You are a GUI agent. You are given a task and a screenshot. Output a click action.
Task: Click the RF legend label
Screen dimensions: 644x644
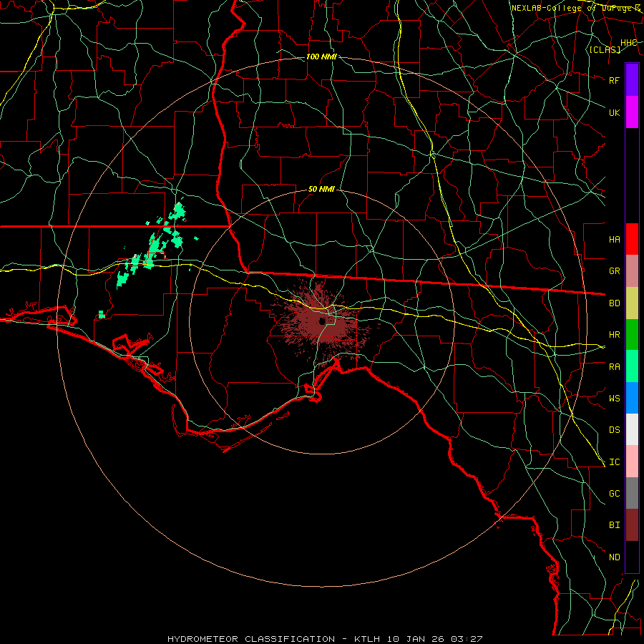point(615,80)
